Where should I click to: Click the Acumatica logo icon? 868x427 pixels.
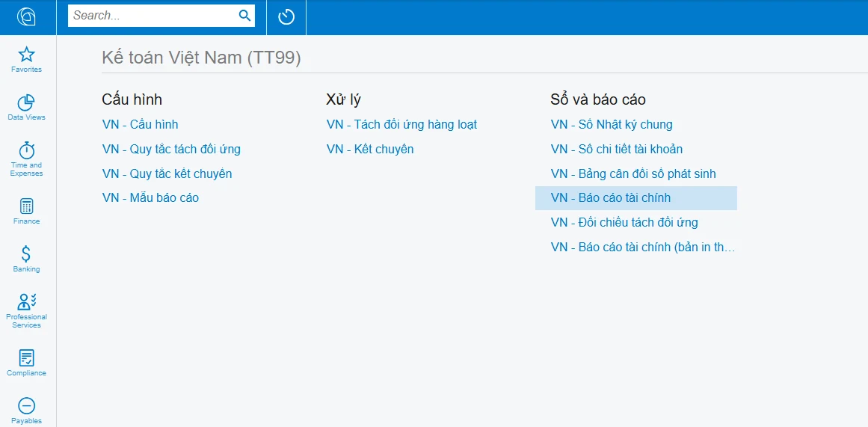[x=27, y=16]
